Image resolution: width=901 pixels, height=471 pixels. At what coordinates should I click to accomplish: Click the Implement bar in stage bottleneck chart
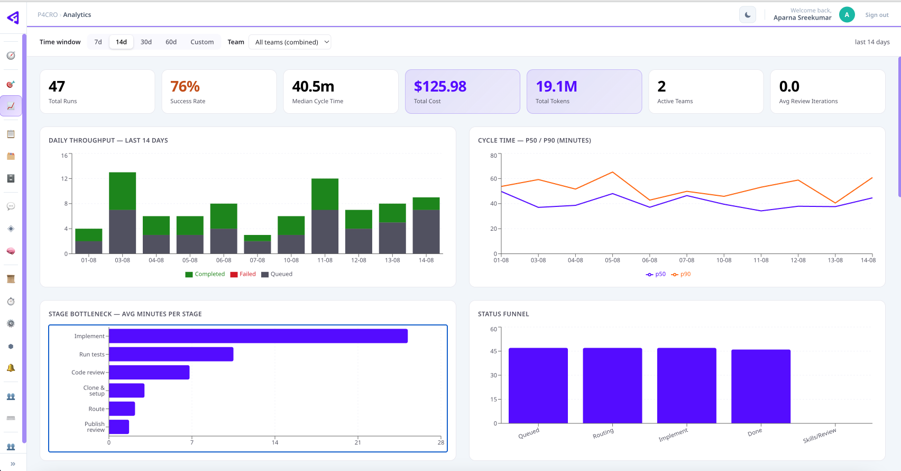[258, 336]
